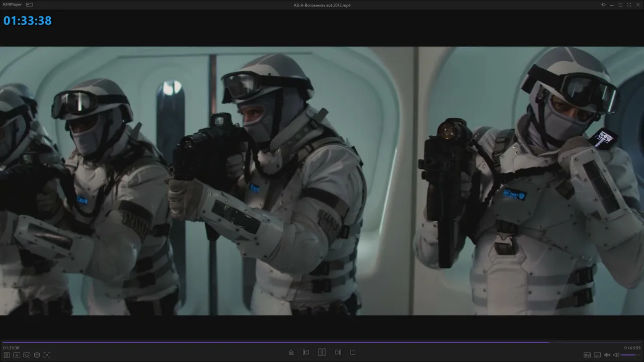Image resolution: width=644 pixels, height=362 pixels.
Task: Close the KMPlayer window
Action: pos(637,5)
